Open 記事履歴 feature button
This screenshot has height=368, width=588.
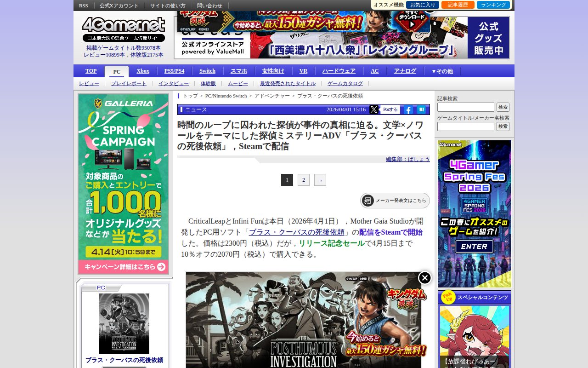[x=458, y=5]
